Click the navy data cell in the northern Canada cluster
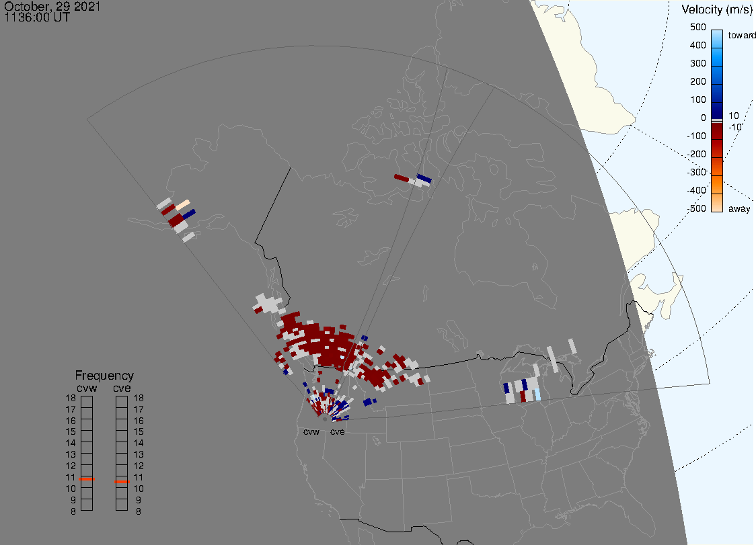This screenshot has height=545, width=756. click(424, 179)
